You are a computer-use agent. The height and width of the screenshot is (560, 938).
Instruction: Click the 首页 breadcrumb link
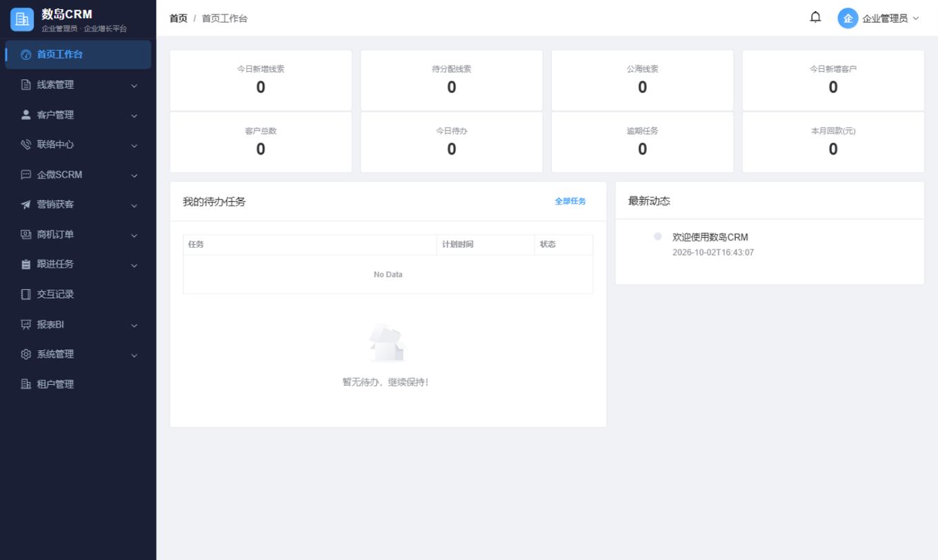(x=179, y=19)
